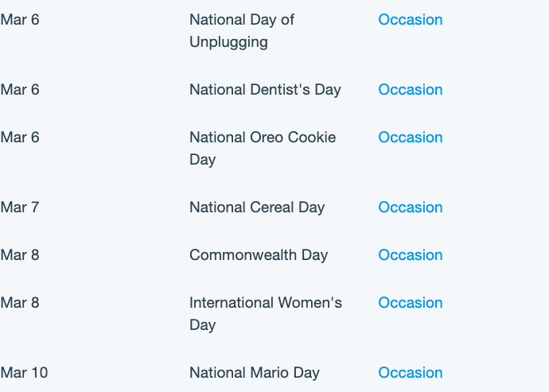Image resolution: width=549 pixels, height=392 pixels.
Task: Open the Occasion link for National Day of Unplugging
Action: [411, 20]
